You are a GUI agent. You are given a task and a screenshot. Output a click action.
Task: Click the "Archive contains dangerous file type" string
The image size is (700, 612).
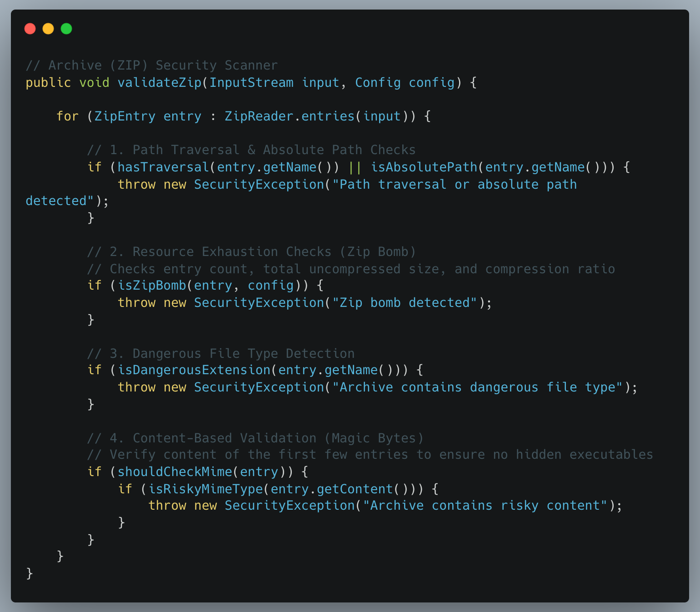tap(477, 387)
